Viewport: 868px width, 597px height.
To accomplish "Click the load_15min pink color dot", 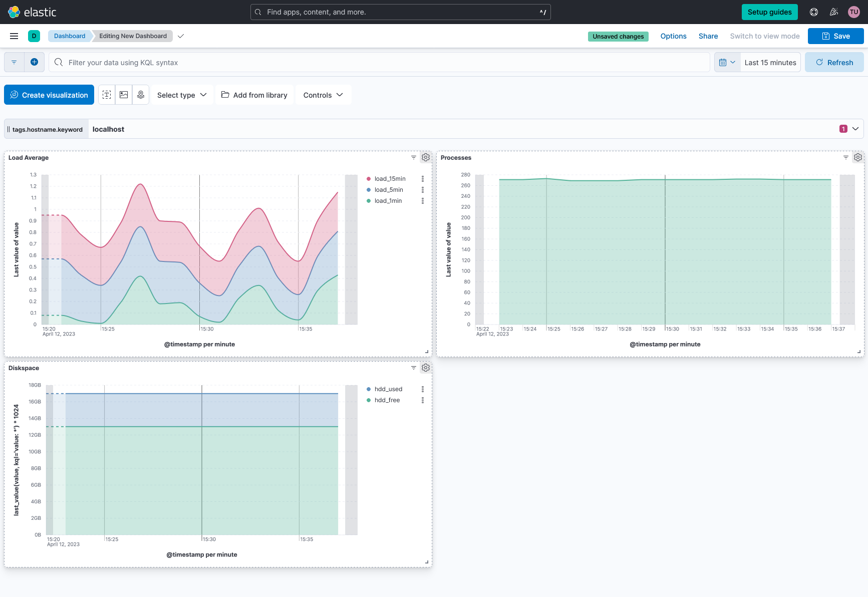I will [369, 179].
